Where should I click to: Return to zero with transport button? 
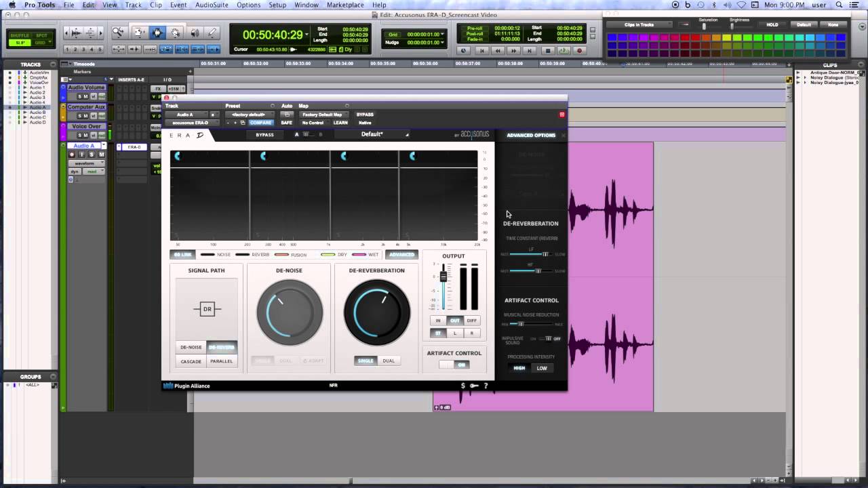coord(482,50)
